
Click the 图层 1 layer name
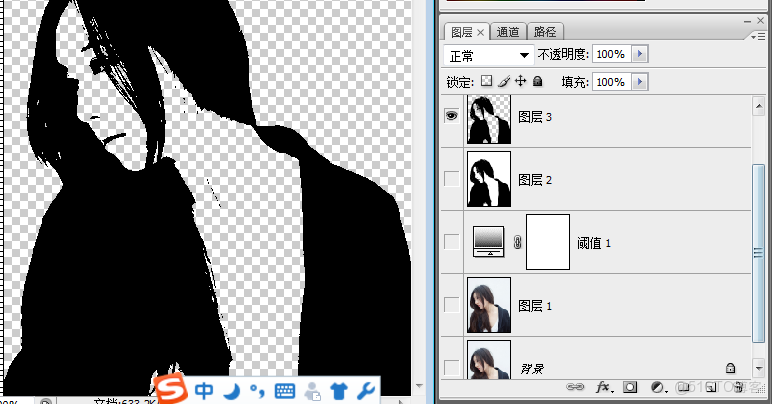[535, 306]
